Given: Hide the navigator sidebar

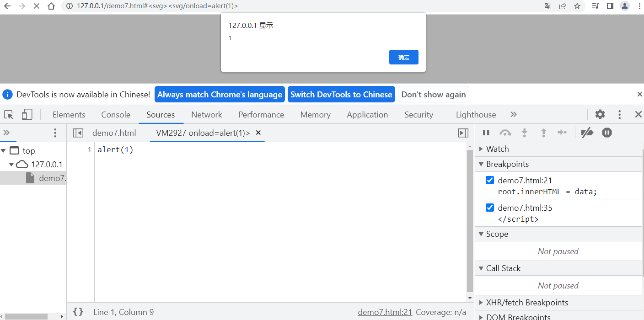Looking at the screenshot, I should coord(78,133).
